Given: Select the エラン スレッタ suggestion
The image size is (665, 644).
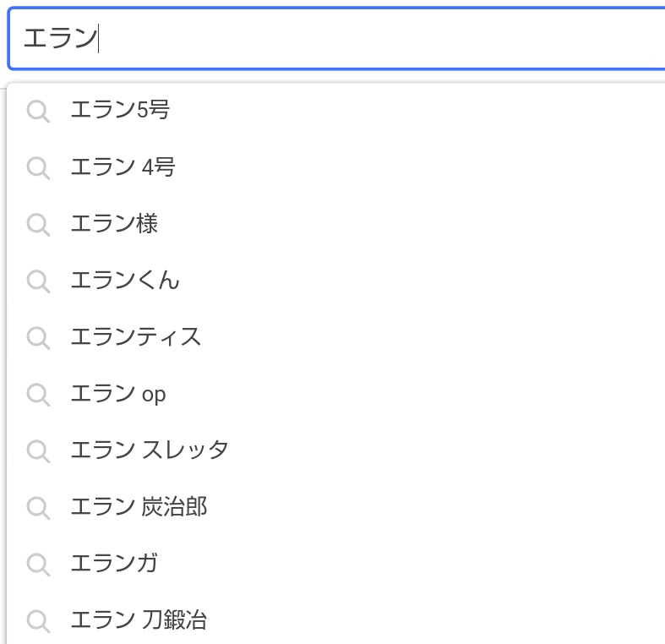Looking at the screenshot, I should point(336,450).
